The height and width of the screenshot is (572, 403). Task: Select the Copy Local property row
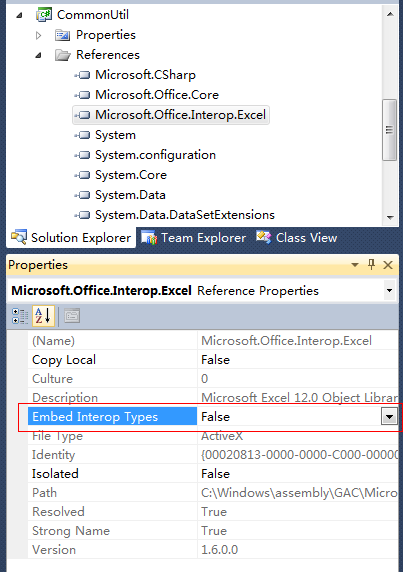point(213,360)
